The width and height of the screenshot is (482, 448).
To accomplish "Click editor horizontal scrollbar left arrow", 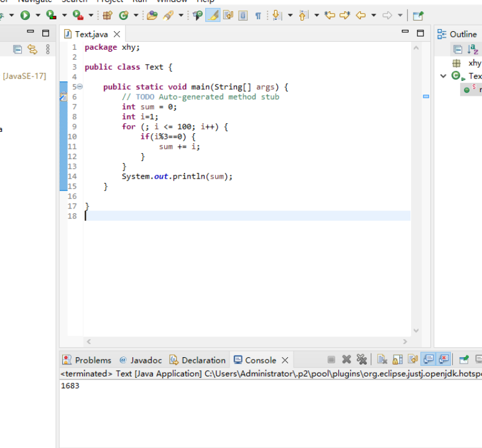I will 89,342.
